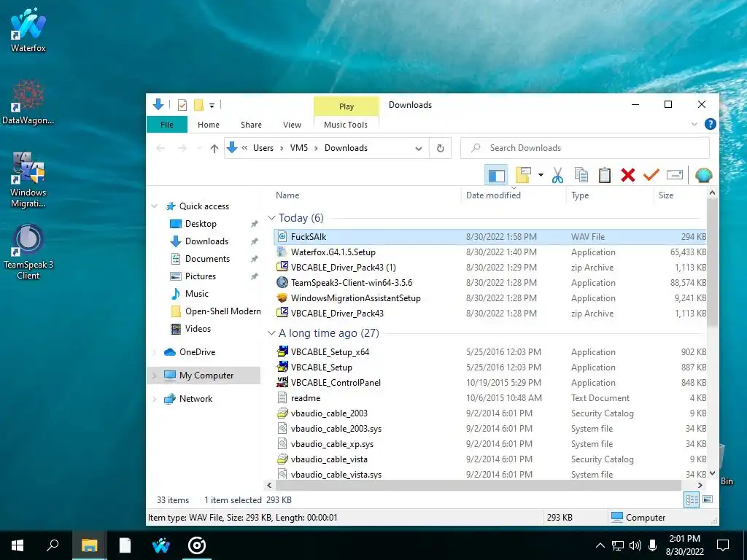Image resolution: width=747 pixels, height=560 pixels.
Task: Sort by the Name column header
Action: click(x=287, y=195)
